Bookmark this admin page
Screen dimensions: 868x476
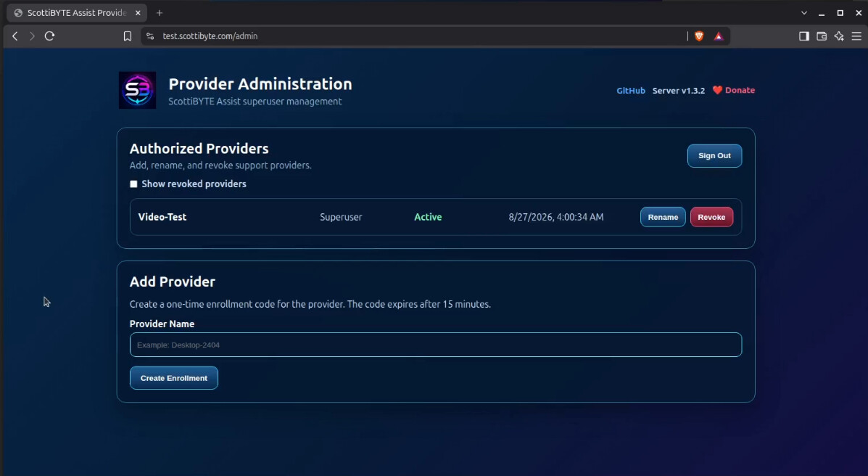(x=128, y=36)
